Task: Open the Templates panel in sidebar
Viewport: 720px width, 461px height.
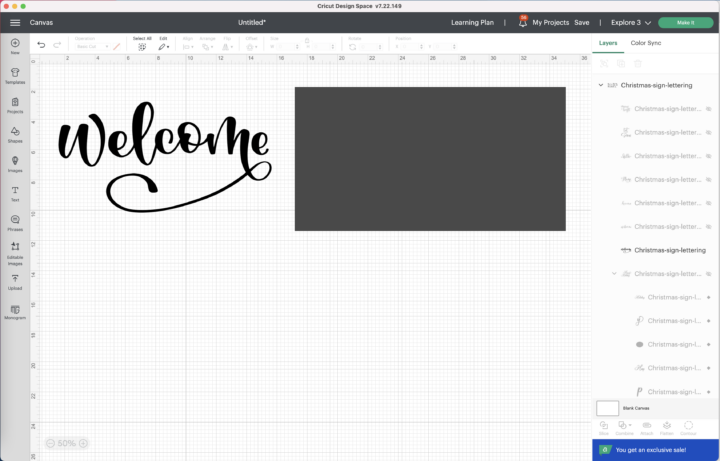Action: (x=15, y=76)
